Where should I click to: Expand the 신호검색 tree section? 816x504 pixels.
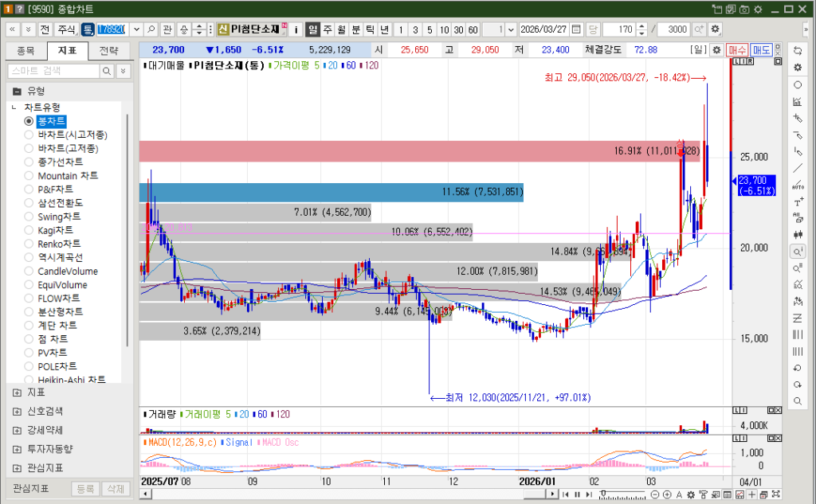(x=17, y=411)
